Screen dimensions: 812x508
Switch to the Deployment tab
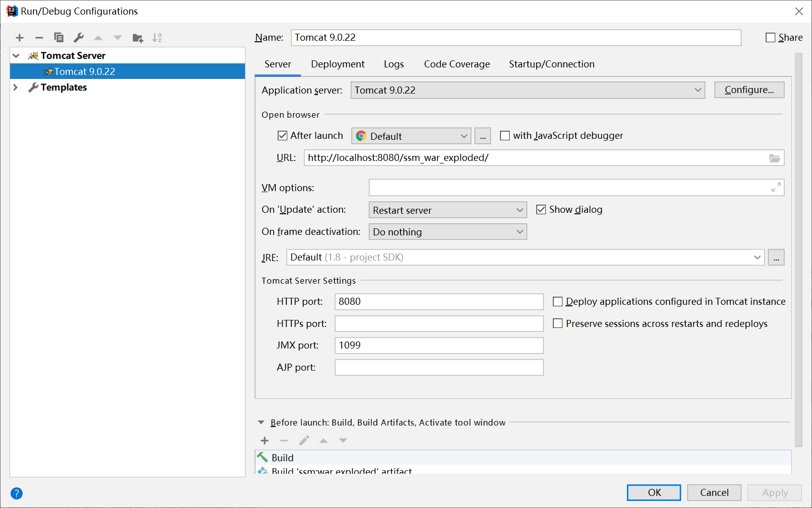[338, 64]
